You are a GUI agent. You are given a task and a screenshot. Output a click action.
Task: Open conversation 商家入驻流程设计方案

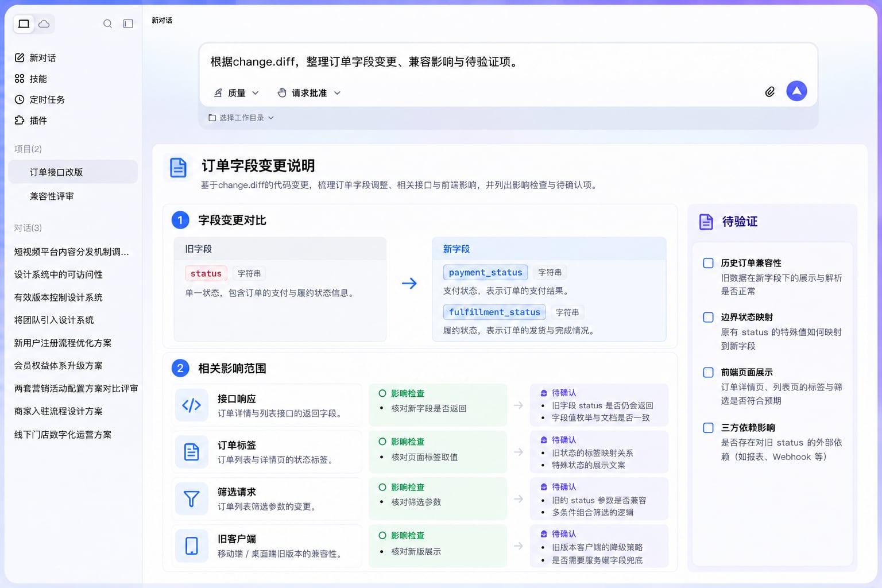click(x=58, y=412)
